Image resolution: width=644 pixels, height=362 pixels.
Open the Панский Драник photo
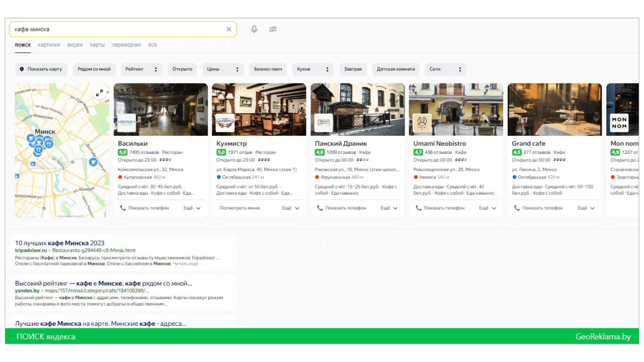point(358,109)
